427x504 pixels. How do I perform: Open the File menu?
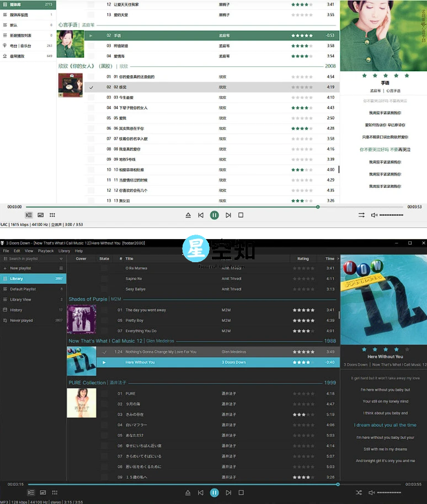pos(6,251)
